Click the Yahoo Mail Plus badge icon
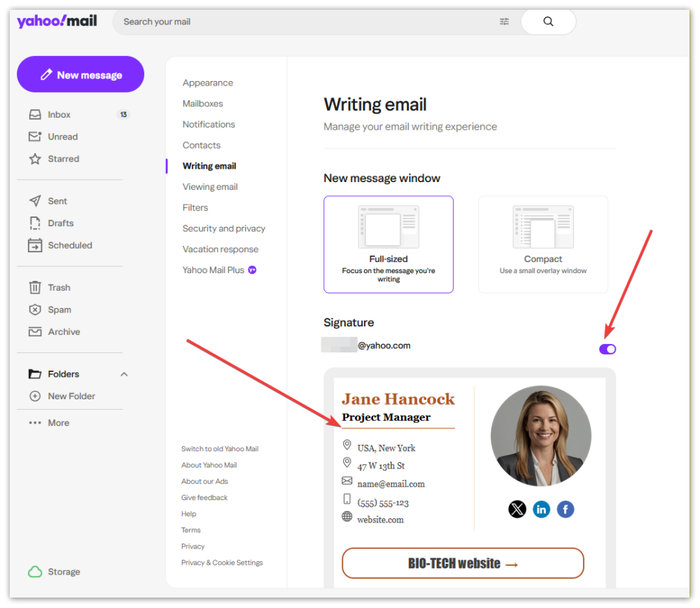This screenshot has width=700, height=608. point(252,270)
